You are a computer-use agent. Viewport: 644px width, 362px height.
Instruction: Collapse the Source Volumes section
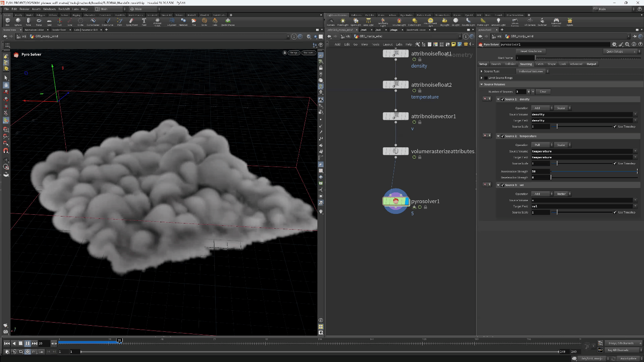pyautogui.click(x=482, y=84)
